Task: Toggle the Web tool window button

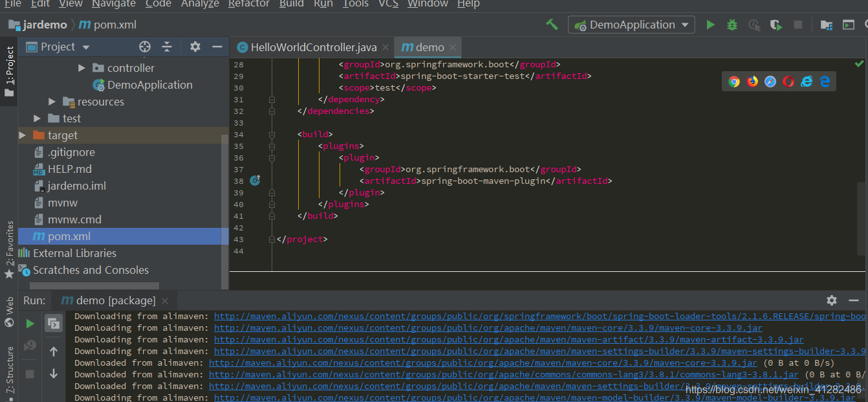Action: click(x=9, y=312)
